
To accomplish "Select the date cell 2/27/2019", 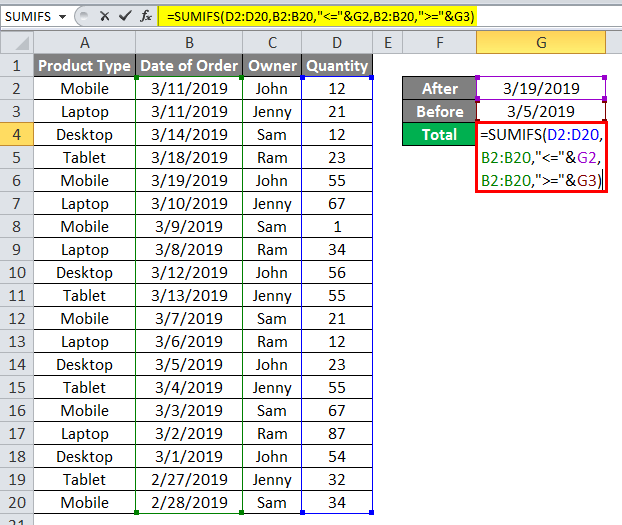I will pos(189,479).
